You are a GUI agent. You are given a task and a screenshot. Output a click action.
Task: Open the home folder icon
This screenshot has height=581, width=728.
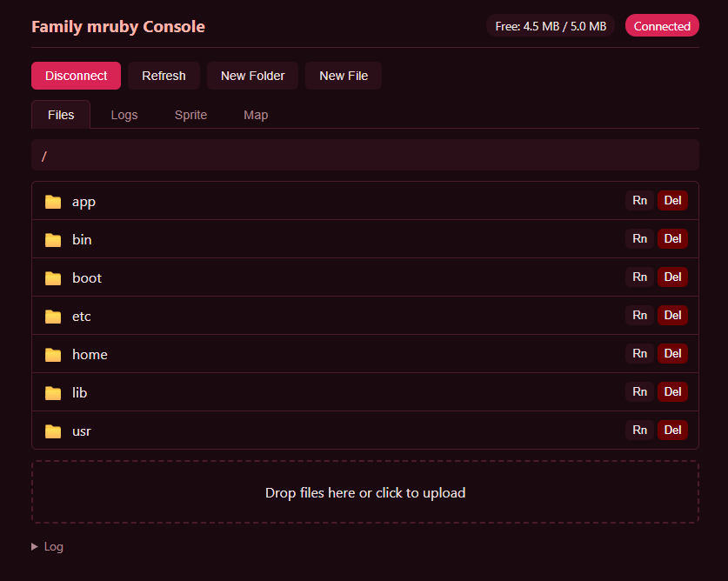click(x=53, y=355)
